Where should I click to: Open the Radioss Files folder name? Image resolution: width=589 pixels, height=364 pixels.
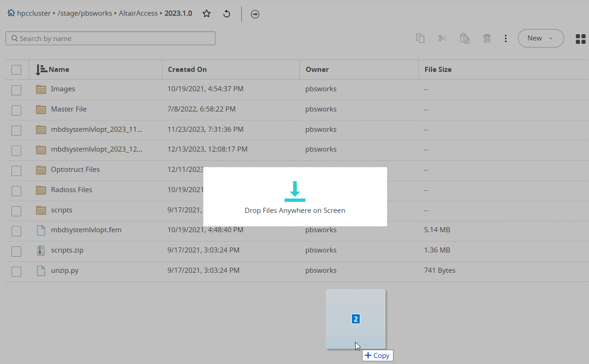coord(71,190)
